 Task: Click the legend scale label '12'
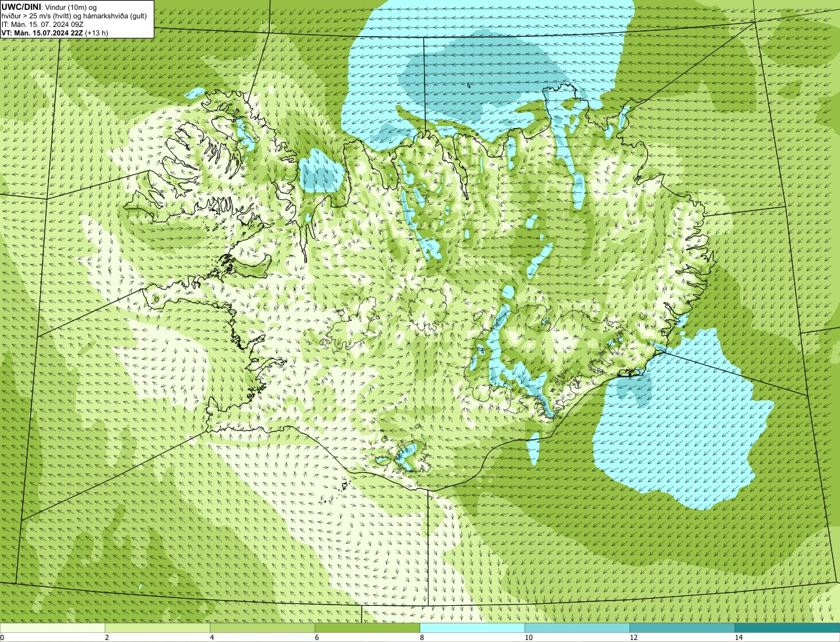pyautogui.click(x=633, y=637)
